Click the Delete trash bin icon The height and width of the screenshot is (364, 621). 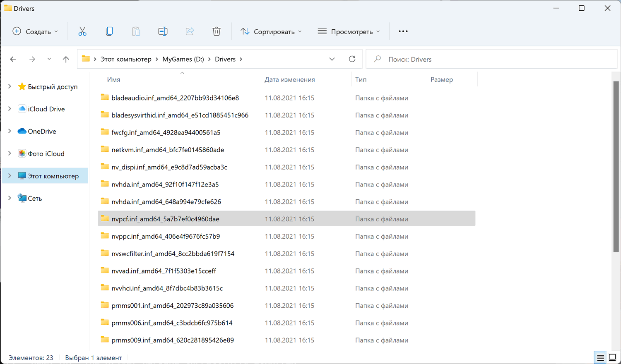pos(217,31)
